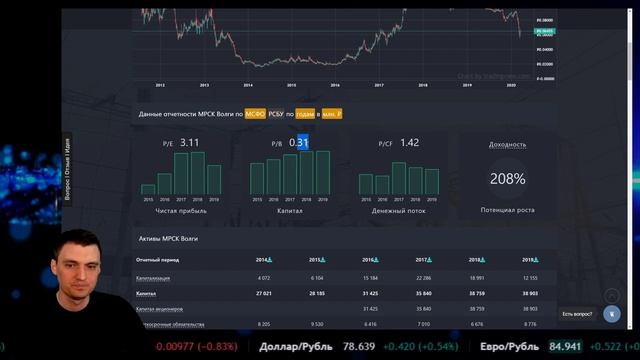Select the 2016 bar in Чистая прибыль chart
Image resolution: width=640 pixels, height=360 pixels.
tap(164, 184)
